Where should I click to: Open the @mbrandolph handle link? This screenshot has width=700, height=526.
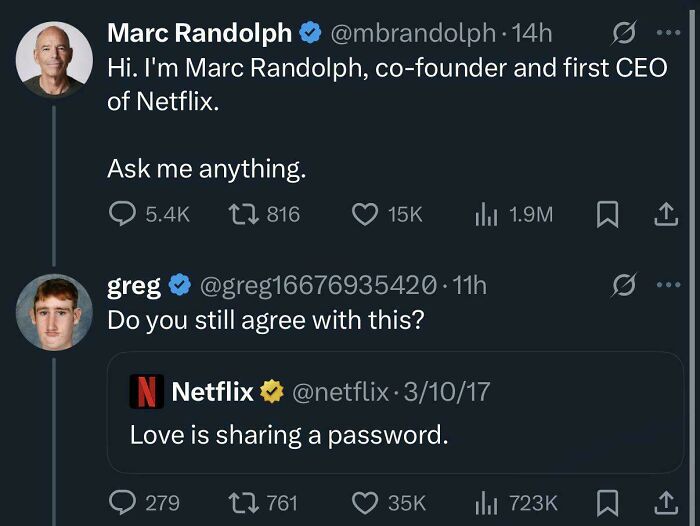[x=413, y=34]
